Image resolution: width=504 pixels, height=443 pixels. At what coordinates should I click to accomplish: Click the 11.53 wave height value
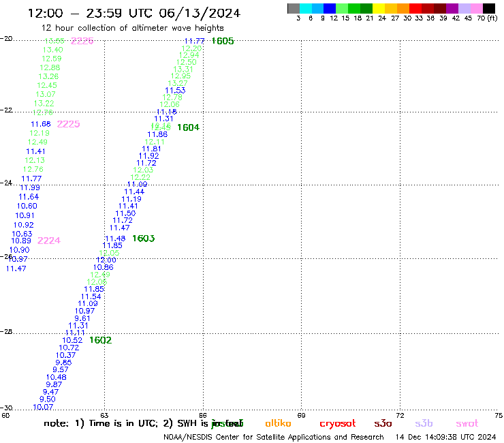point(175,91)
